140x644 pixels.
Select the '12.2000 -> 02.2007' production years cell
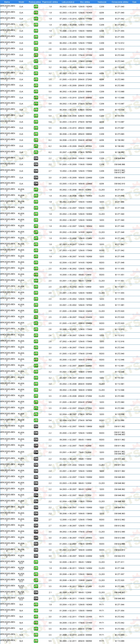pyautogui.click(x=68, y=519)
